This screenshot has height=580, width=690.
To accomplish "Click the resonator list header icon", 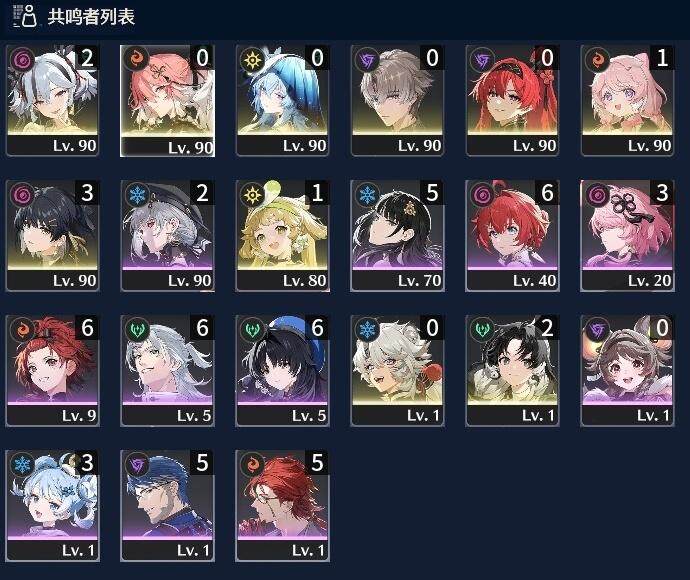I will 25,16.
